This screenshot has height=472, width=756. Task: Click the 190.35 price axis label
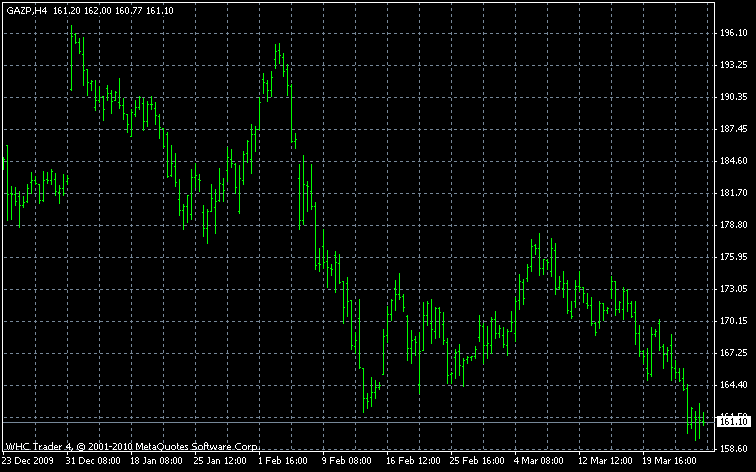[733, 97]
